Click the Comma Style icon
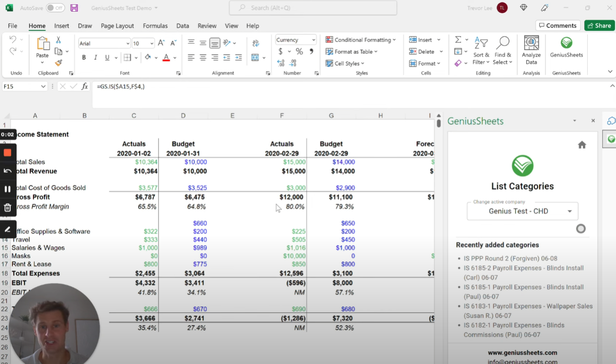This screenshot has width=616, height=364. 311,52
